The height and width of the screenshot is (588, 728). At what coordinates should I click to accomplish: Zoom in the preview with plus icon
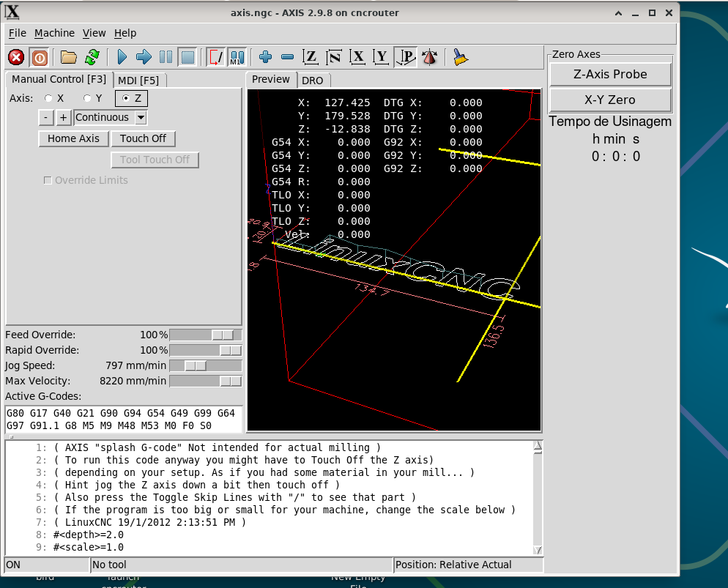click(265, 57)
